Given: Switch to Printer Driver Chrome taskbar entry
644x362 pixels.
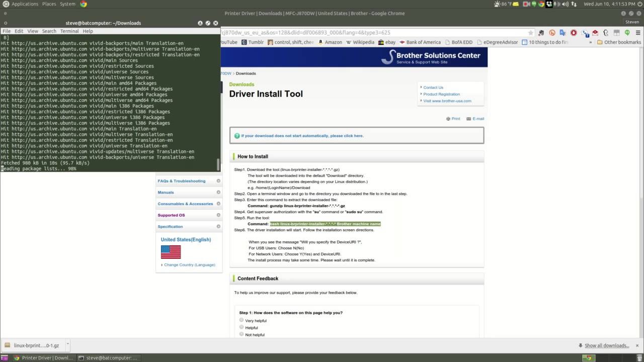Looking at the screenshot, I should click(x=44, y=357).
